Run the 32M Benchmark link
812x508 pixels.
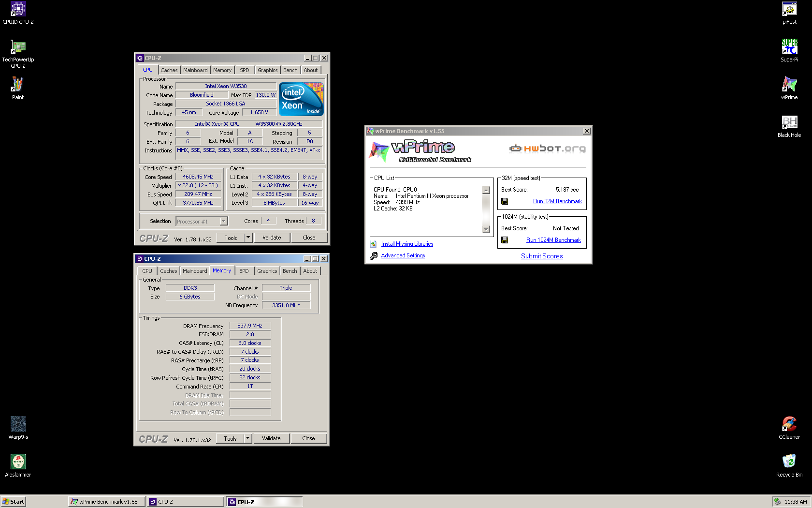click(557, 201)
